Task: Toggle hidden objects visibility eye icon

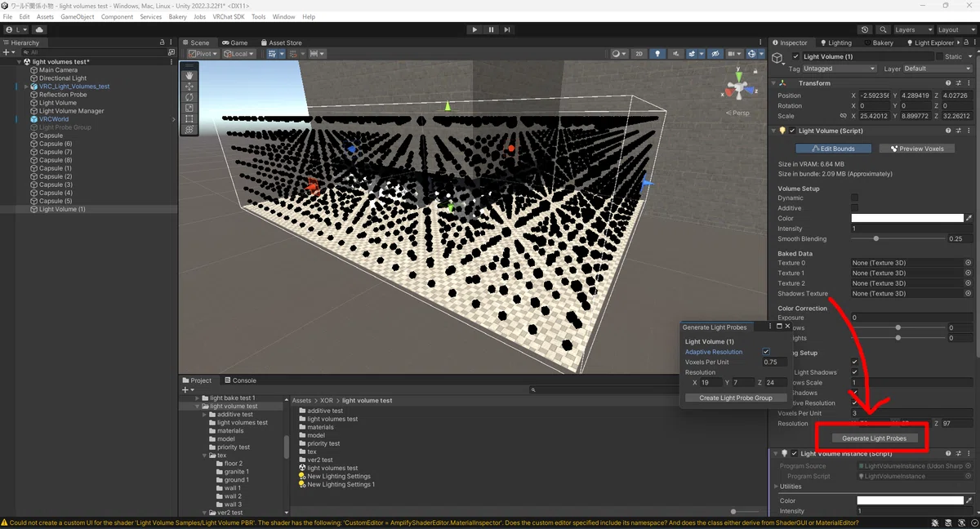Action: pyautogui.click(x=715, y=54)
